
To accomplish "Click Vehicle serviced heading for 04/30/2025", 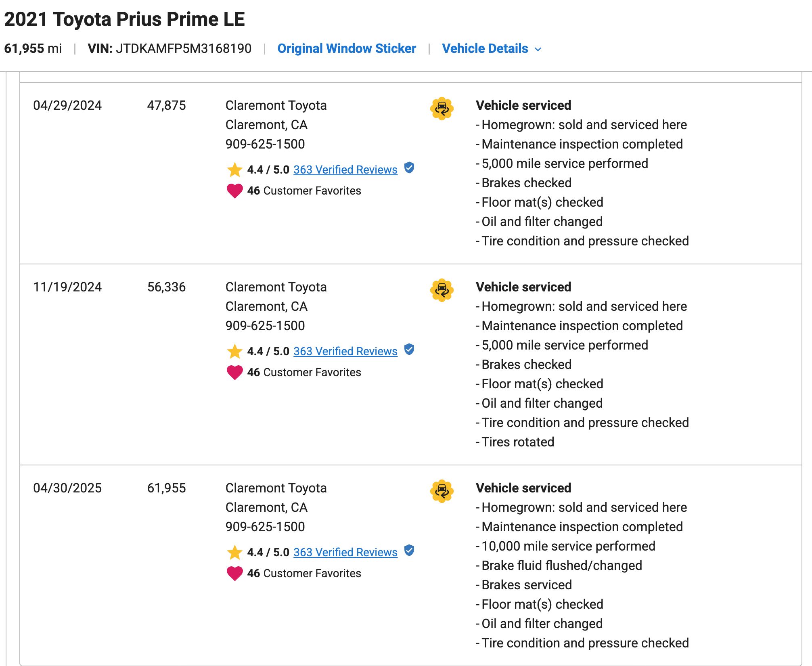I will click(523, 488).
